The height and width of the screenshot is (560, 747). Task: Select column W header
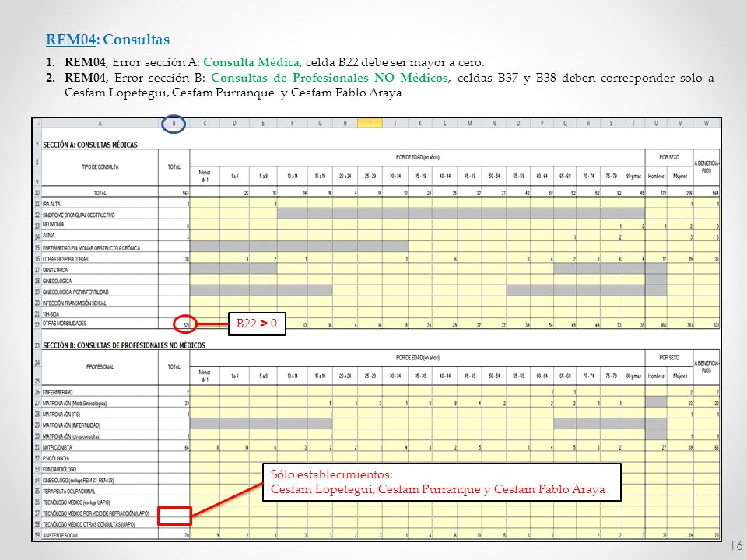[x=707, y=124]
